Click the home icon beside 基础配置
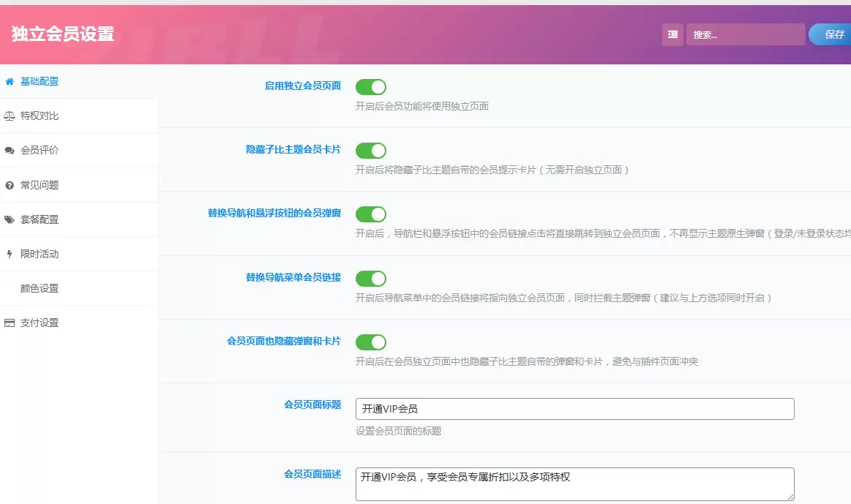851x504 pixels. [x=10, y=81]
